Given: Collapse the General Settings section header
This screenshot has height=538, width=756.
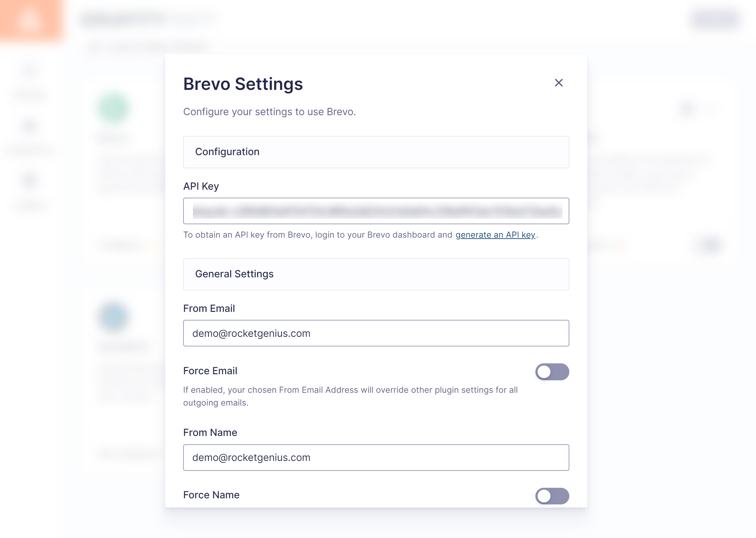Looking at the screenshot, I should (x=376, y=274).
